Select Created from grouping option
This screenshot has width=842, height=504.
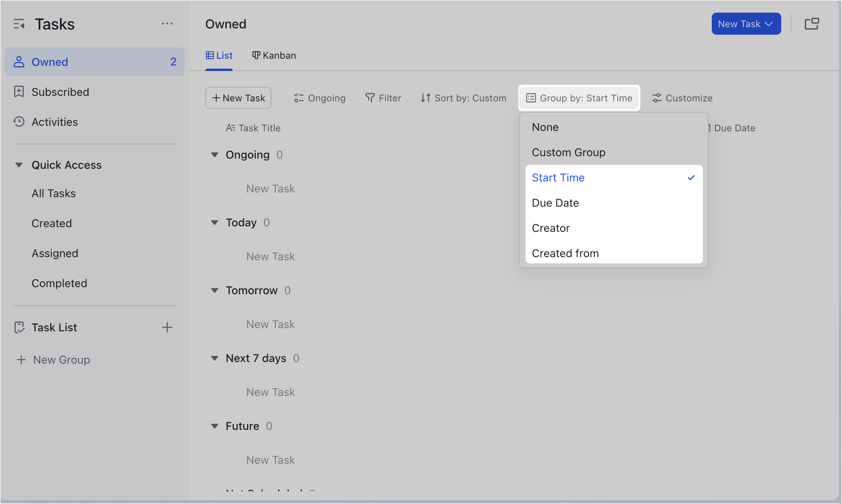click(614, 253)
